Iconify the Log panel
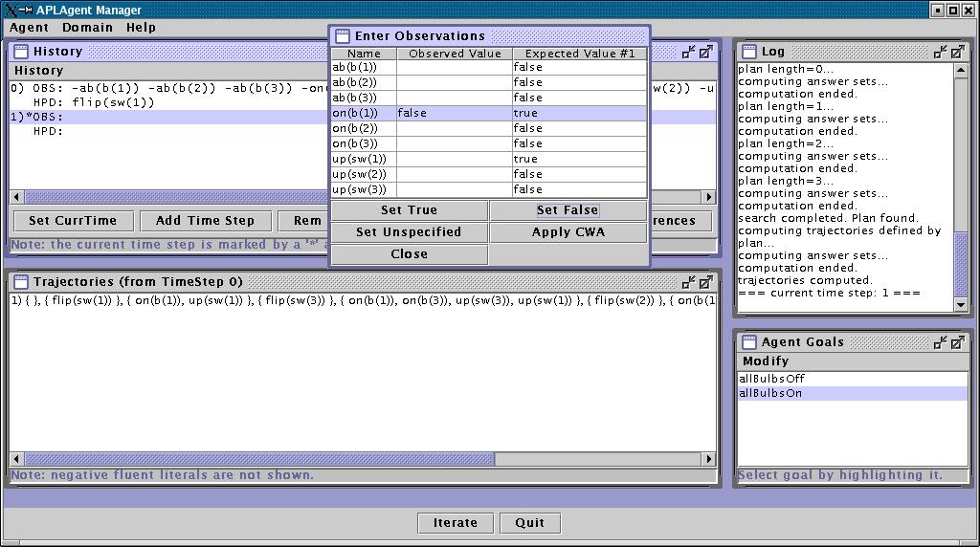Viewport: 980px width, 547px height. tap(941, 52)
